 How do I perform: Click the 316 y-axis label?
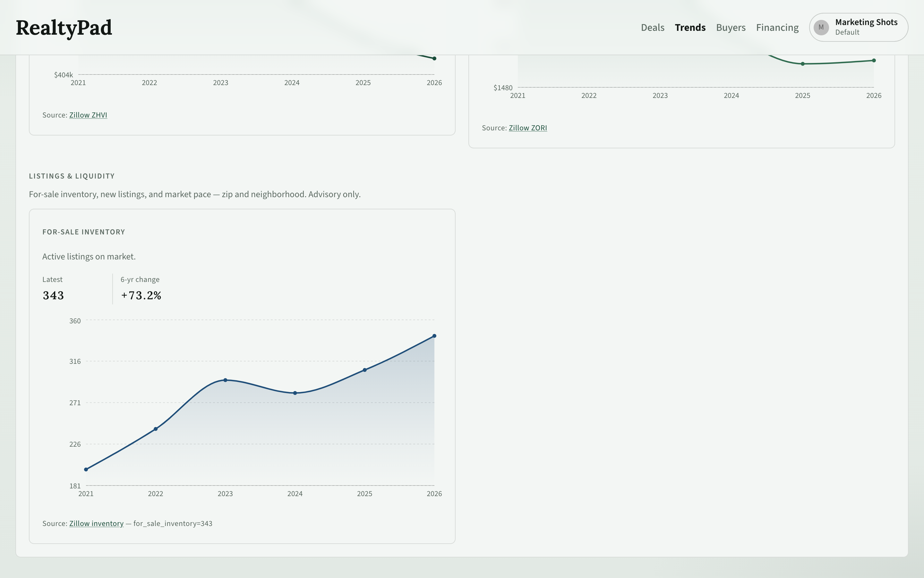[x=75, y=361]
